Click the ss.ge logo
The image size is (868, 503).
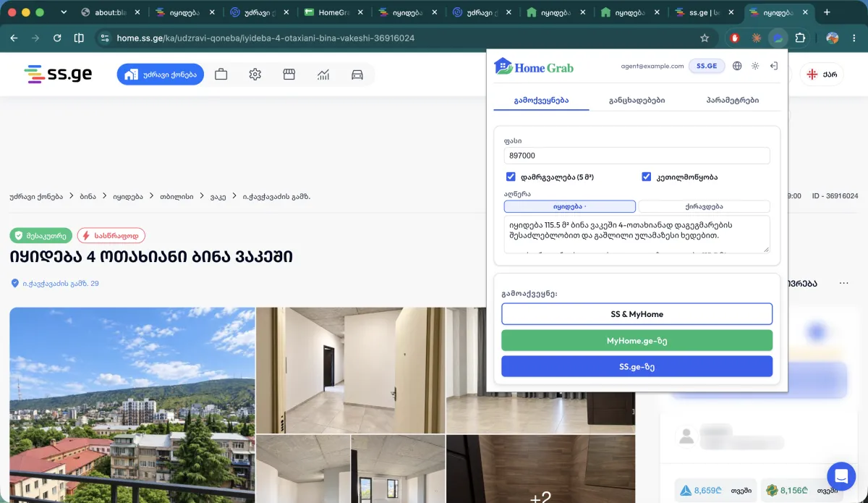58,74
